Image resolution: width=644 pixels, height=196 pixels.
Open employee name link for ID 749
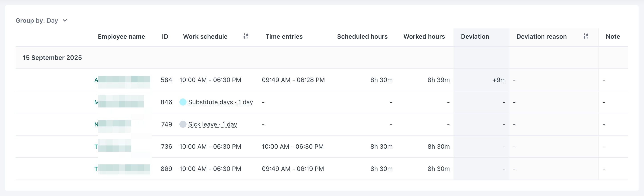113,124
